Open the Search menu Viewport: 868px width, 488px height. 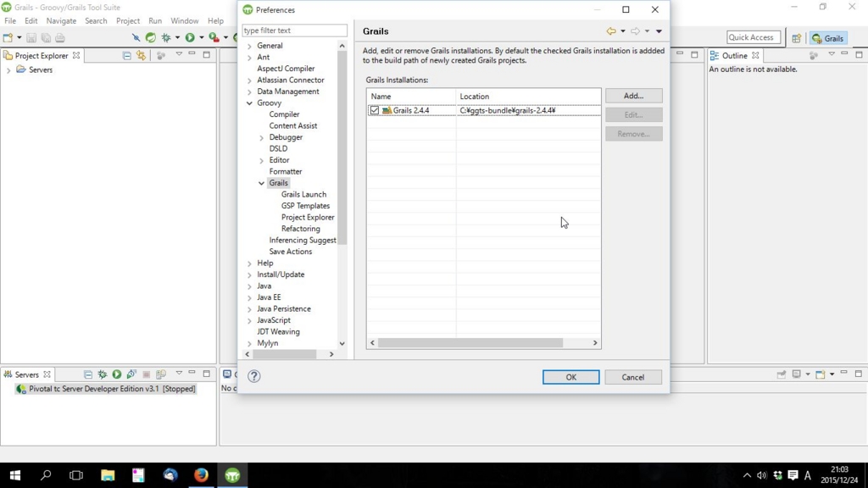click(96, 20)
